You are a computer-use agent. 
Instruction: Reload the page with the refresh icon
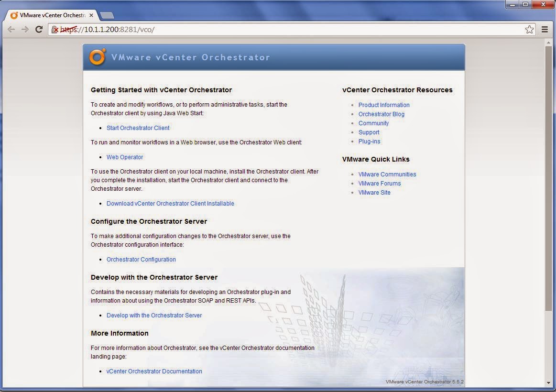click(x=39, y=30)
